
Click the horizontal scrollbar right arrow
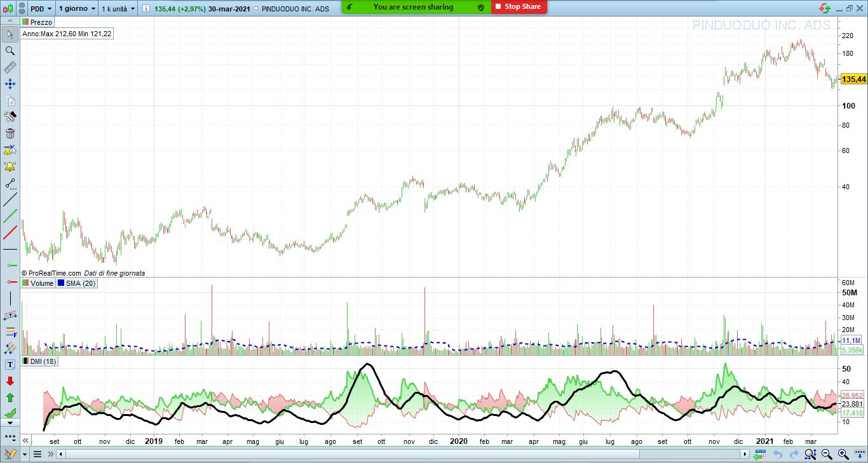coord(746,454)
